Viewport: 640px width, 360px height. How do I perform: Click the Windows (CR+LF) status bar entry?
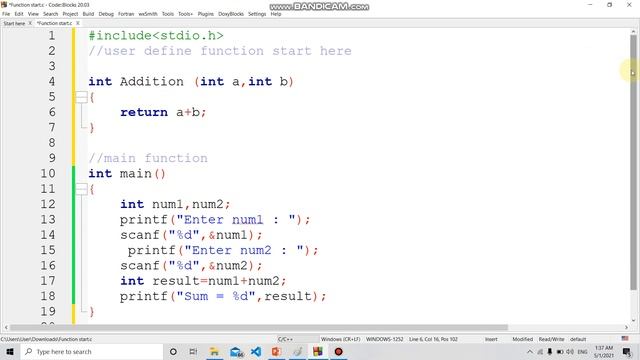340,339
